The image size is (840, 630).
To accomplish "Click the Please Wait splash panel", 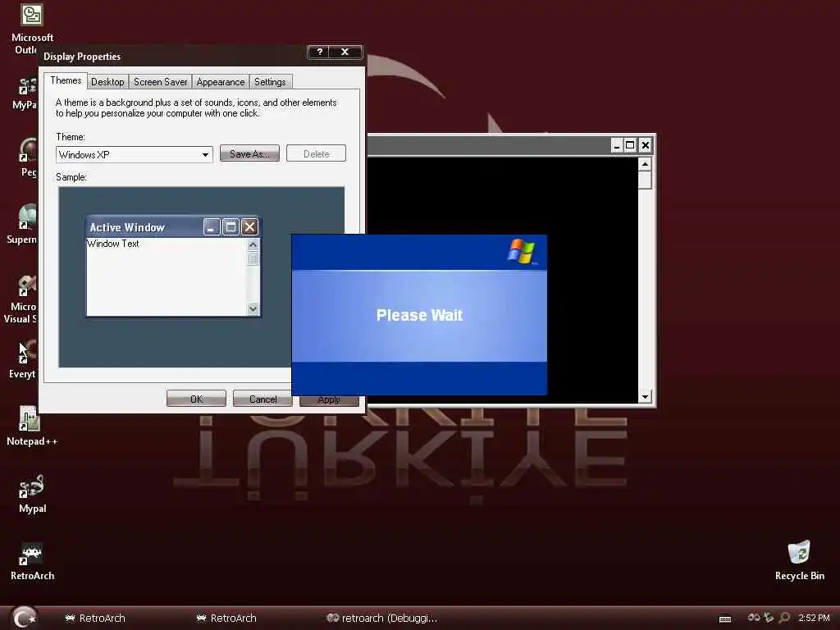I will pyautogui.click(x=419, y=315).
